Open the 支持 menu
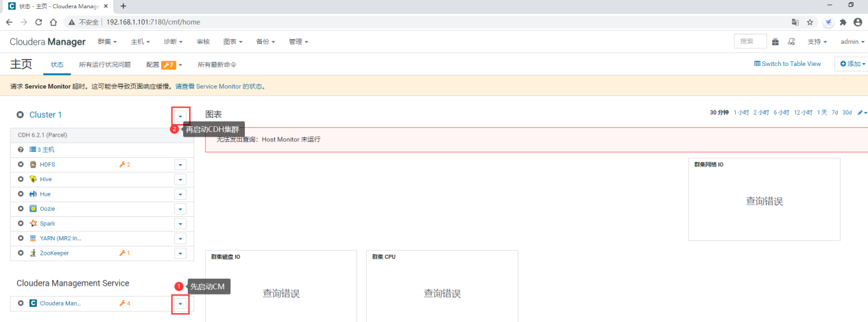The image size is (868, 322). point(817,42)
